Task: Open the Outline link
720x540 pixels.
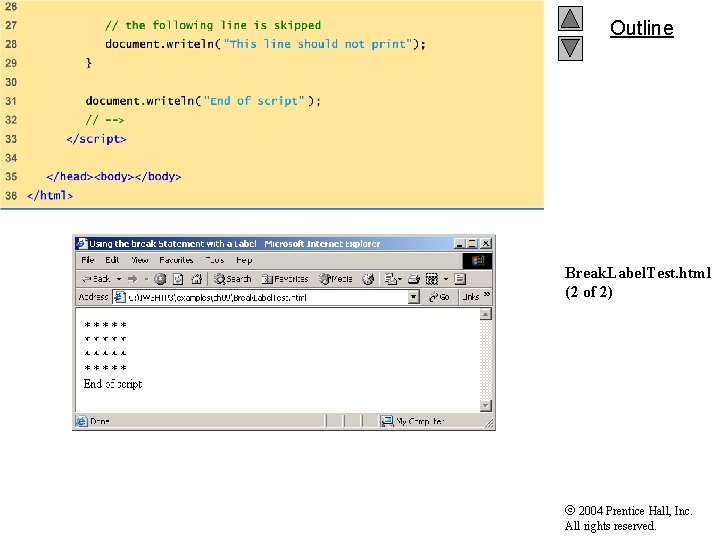Action: click(641, 28)
